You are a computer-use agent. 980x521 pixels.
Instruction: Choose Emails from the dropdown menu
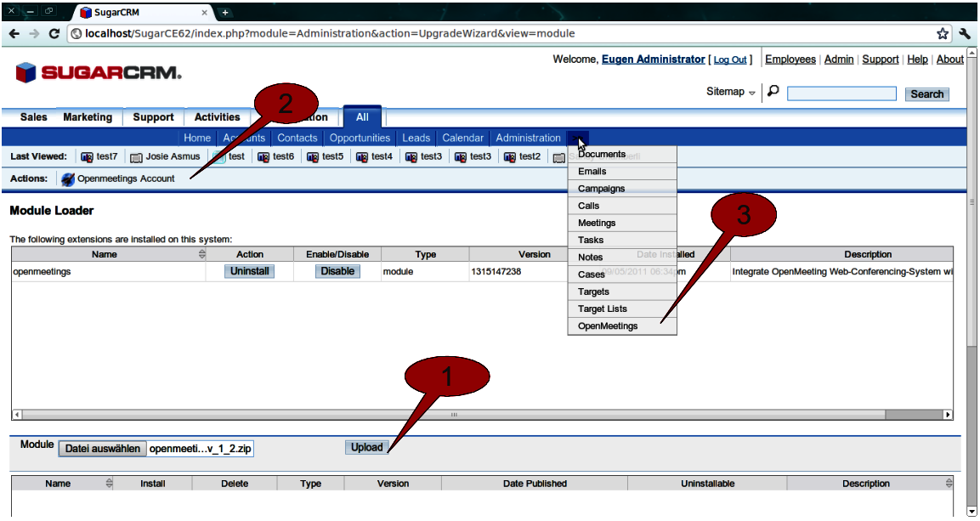point(622,171)
